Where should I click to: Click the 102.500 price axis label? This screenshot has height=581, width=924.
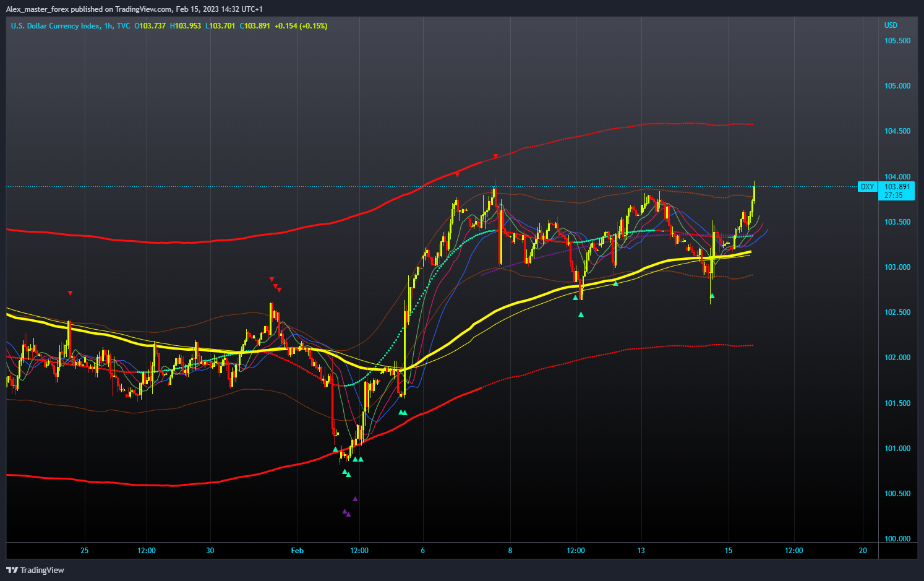(897, 312)
